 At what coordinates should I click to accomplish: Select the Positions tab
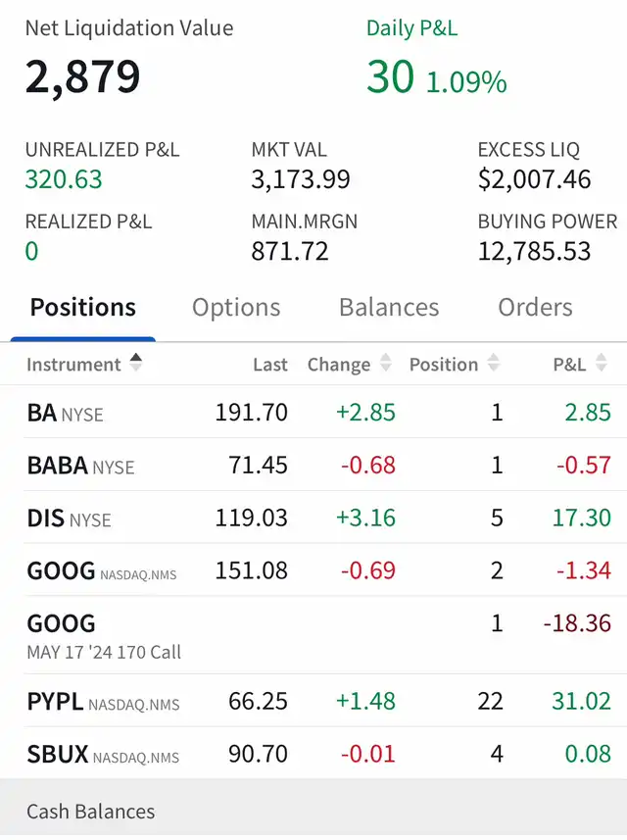point(83,308)
